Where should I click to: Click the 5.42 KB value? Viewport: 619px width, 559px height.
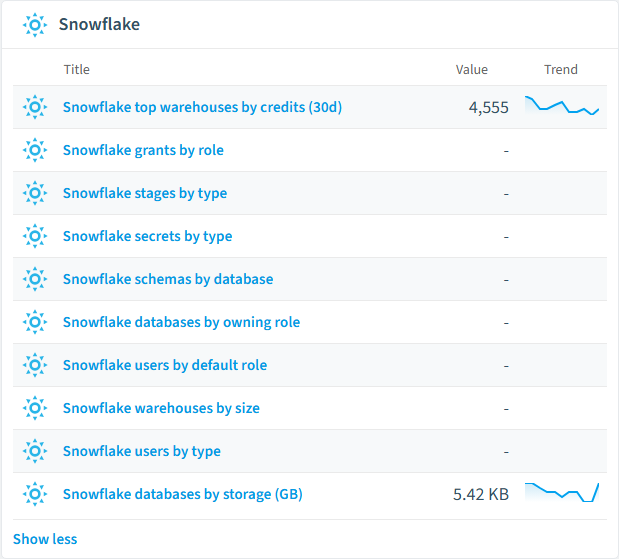pos(481,495)
